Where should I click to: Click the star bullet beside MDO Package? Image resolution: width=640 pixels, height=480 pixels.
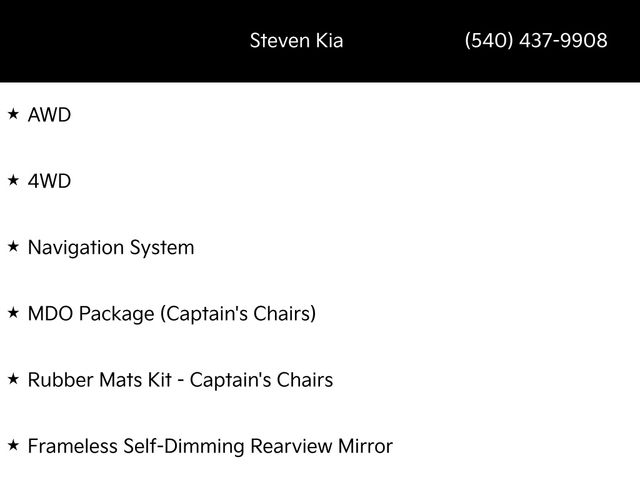13,313
